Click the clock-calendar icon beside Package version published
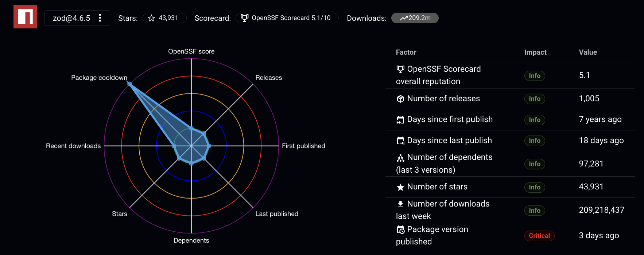Viewport: 644px width, 255px height. (x=400, y=229)
